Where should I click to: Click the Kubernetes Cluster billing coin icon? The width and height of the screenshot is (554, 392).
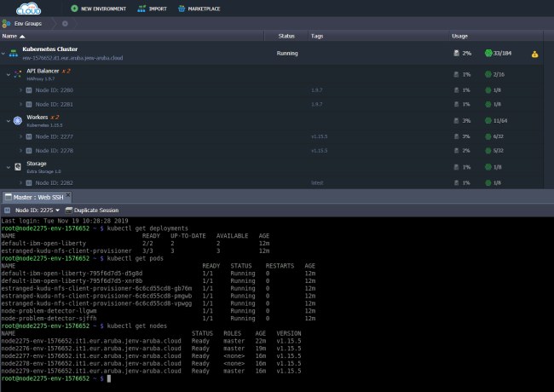pos(534,53)
